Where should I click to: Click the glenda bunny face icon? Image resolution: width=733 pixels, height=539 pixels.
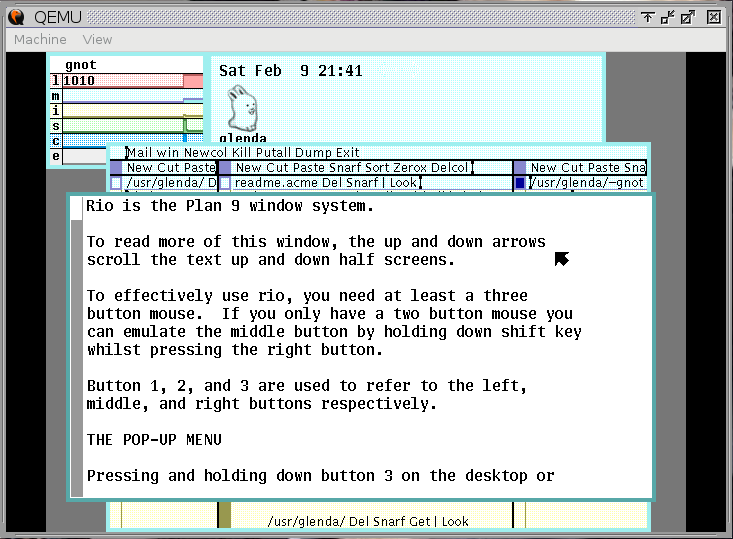tap(242, 108)
